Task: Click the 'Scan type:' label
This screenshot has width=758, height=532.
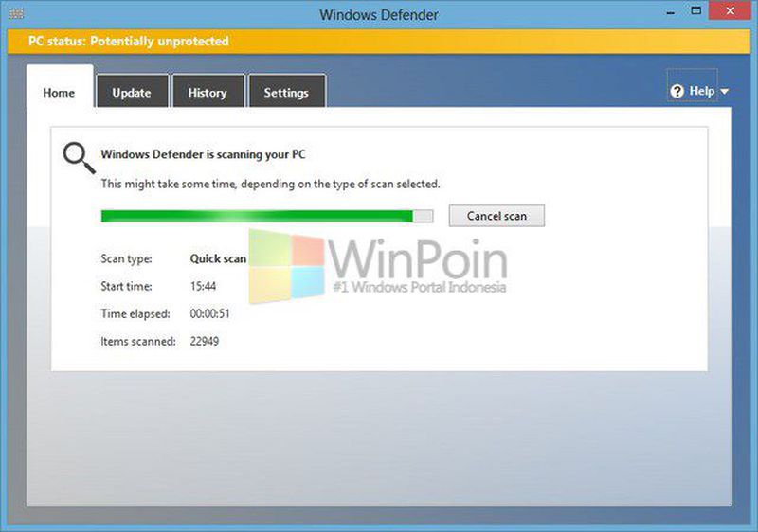Action: click(x=126, y=258)
